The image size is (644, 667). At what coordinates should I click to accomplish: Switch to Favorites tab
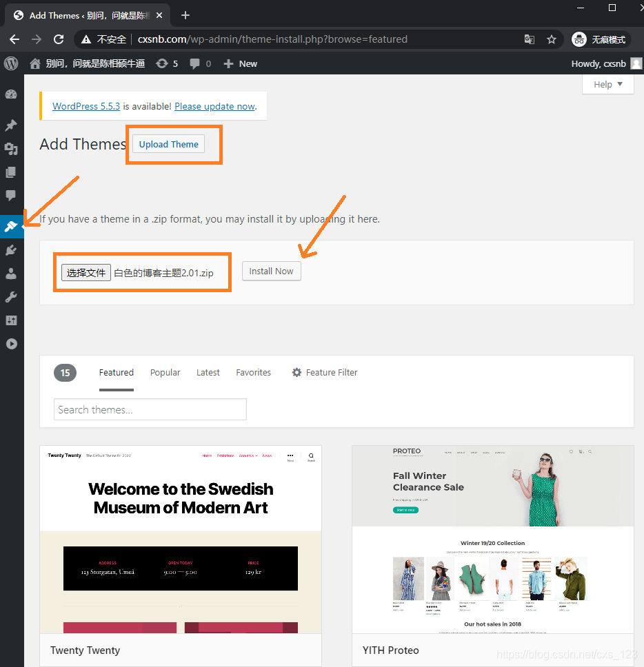[254, 373]
